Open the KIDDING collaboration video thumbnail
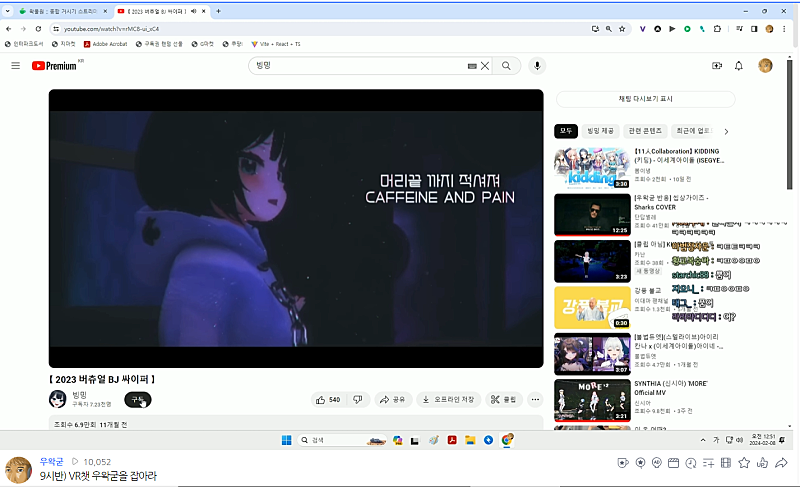The image size is (800, 487). (592, 168)
